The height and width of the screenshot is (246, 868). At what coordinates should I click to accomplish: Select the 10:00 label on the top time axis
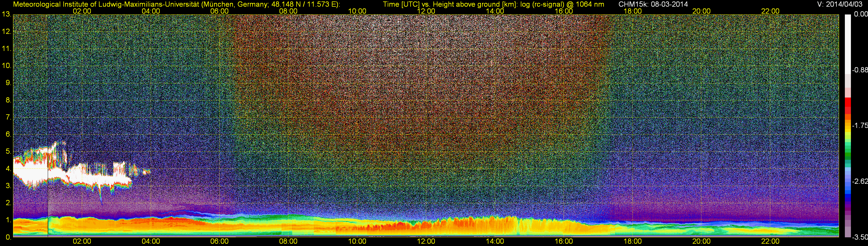pos(357,11)
